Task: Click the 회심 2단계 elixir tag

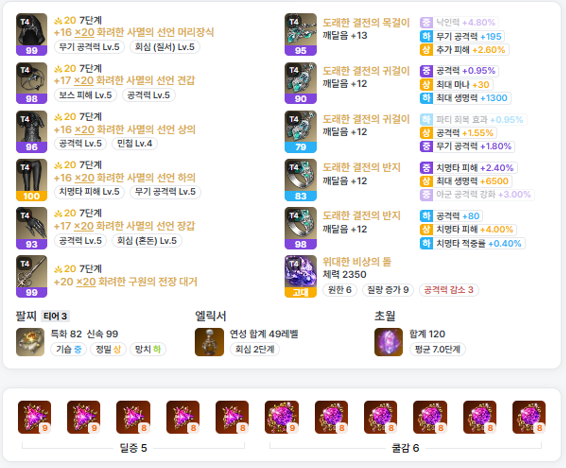Action: [x=255, y=349]
